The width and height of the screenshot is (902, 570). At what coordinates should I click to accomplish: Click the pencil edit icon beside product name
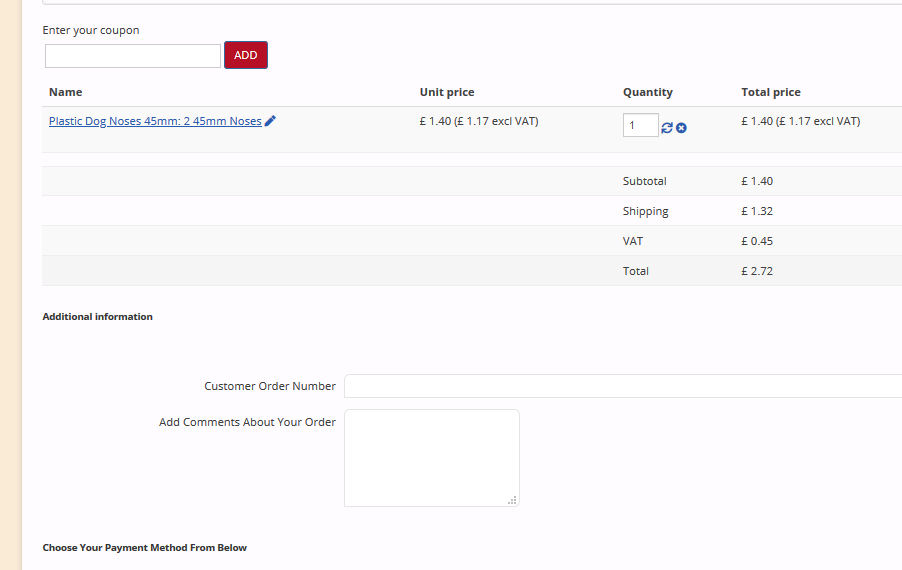pos(271,121)
